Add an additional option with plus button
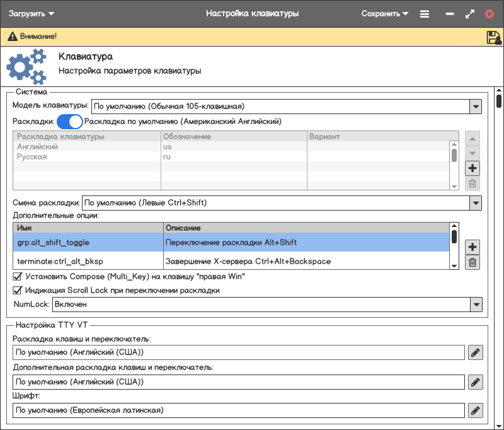The height and width of the screenshot is (430, 504). tap(472, 247)
